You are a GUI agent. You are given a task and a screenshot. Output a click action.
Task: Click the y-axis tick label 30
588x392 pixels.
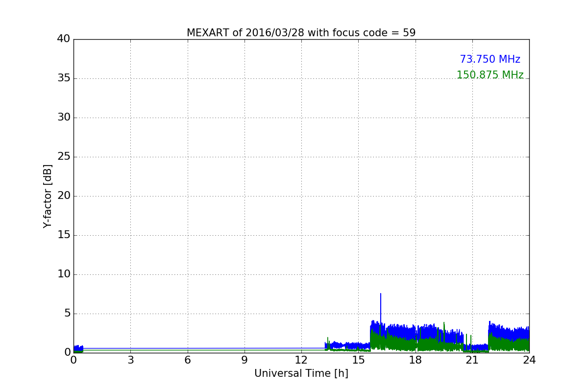pos(64,118)
